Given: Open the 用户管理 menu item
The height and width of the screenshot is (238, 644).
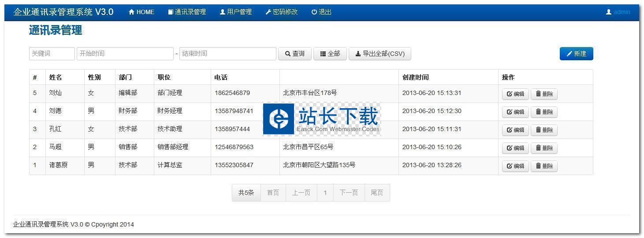Looking at the screenshot, I should (236, 12).
